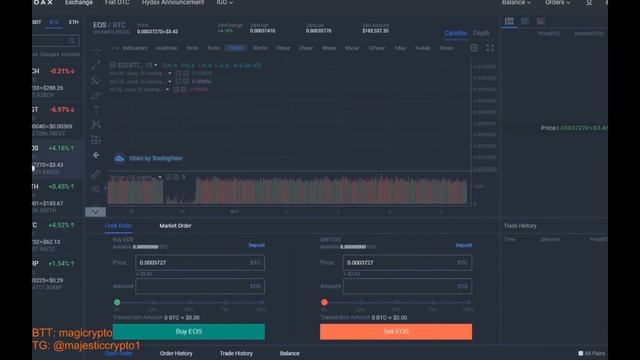
Task: Switch to ETH market tab
Action: point(73,22)
